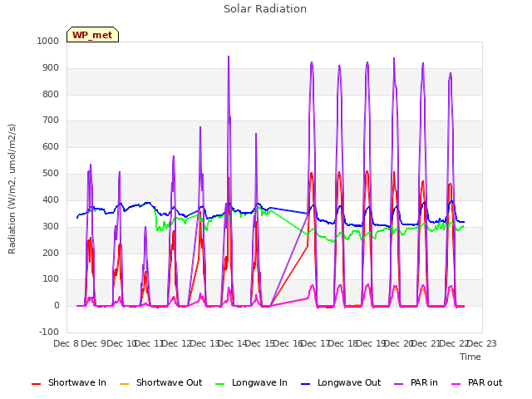Screen dimensions: 532x399
Task: Click the orange Shortwave Out legend swatch
Action: point(124,384)
